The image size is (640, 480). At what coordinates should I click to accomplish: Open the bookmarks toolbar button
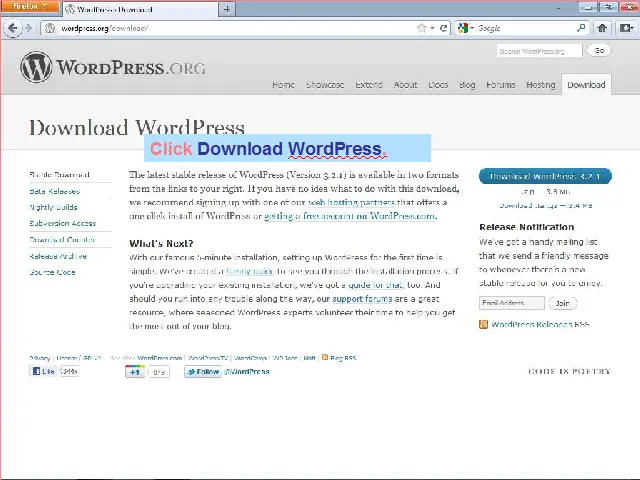[x=627, y=28]
